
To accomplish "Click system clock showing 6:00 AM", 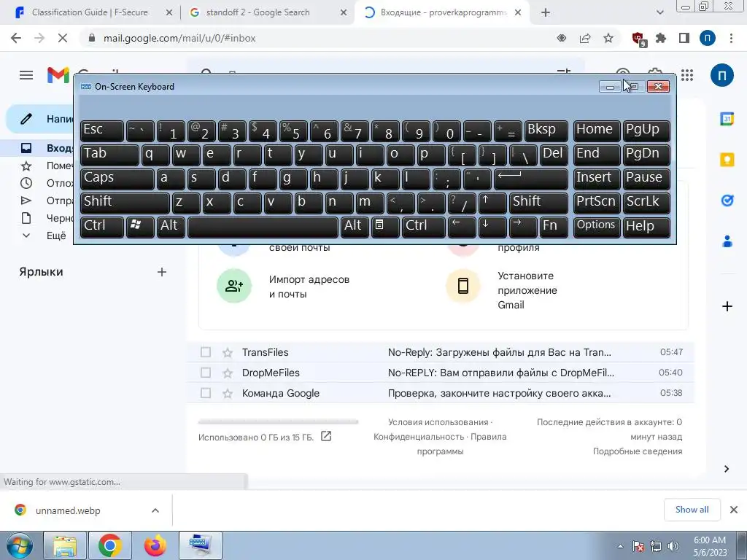I will click(710, 546).
